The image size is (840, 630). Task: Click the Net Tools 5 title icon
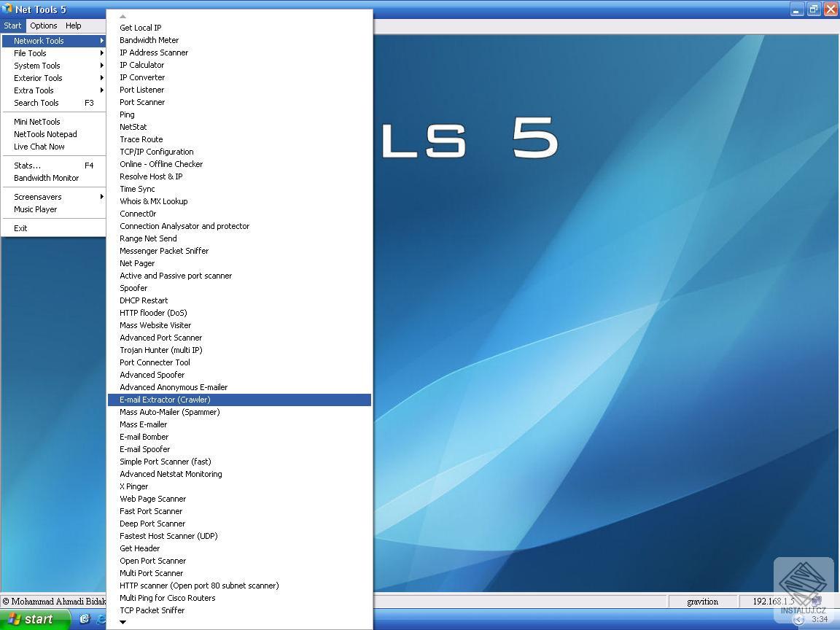pyautogui.click(x=7, y=9)
